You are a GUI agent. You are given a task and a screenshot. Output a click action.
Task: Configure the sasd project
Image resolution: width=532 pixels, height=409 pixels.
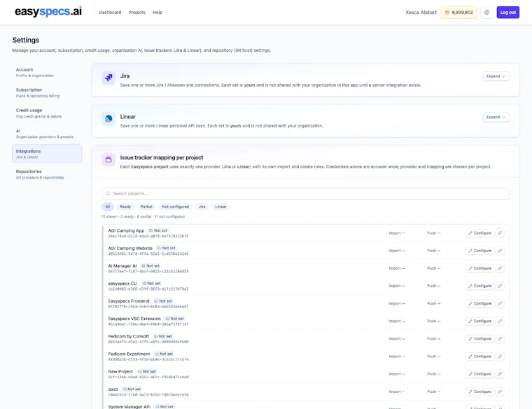[479, 391]
